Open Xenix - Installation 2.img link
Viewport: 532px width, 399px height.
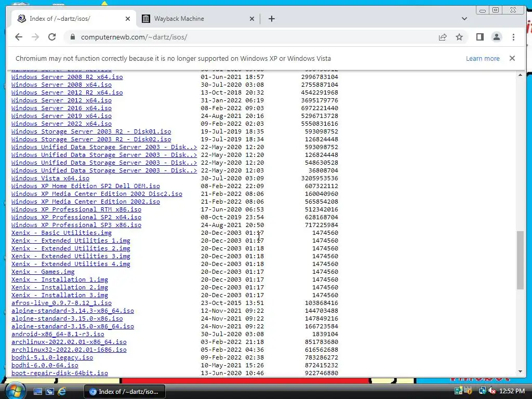pos(60,288)
